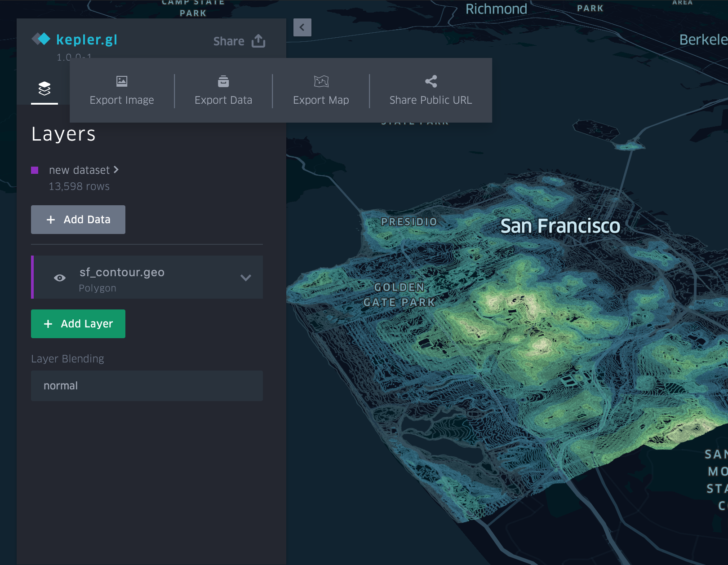Click the Golden Gate Park map label
This screenshot has width=728, height=565.
coord(399,295)
